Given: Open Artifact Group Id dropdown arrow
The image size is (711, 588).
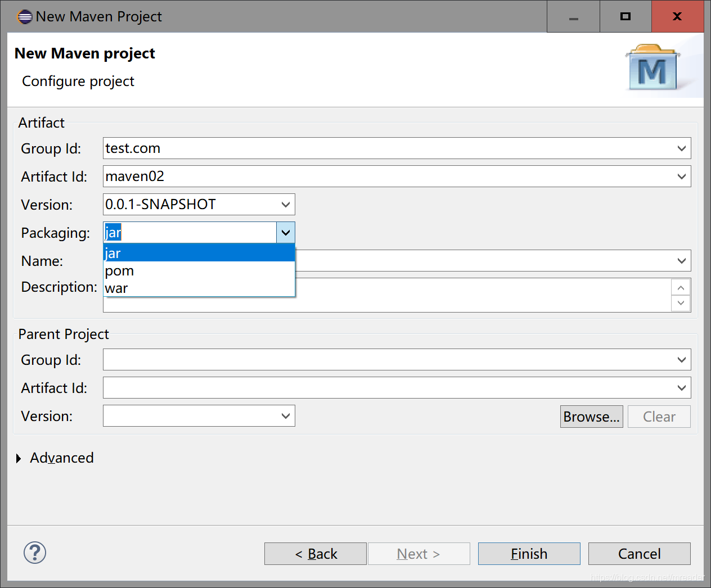Looking at the screenshot, I should click(681, 148).
